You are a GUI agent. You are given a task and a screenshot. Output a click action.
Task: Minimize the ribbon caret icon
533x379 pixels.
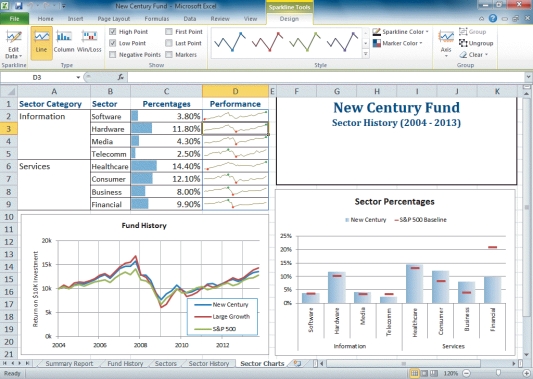(482, 19)
